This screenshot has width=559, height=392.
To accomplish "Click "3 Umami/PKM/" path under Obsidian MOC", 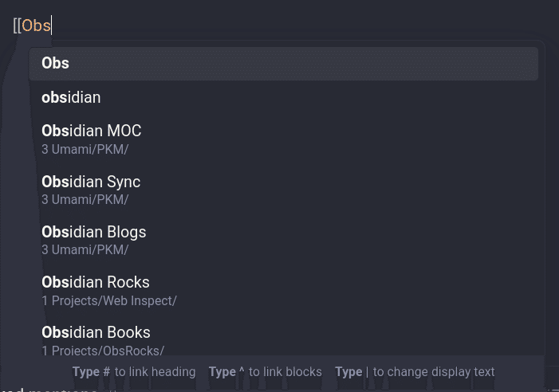I will (85, 149).
